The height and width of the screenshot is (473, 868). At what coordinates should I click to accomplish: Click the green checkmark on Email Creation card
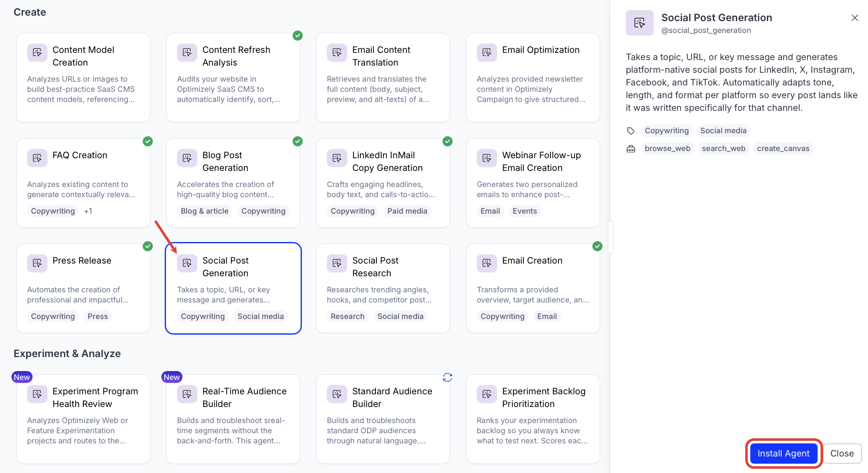[597, 246]
